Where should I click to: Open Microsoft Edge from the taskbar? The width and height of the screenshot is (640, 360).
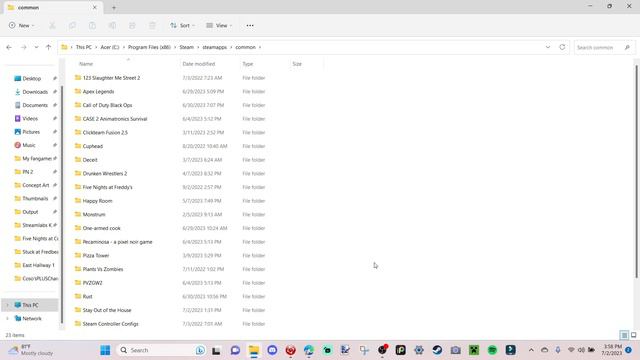tap(309, 350)
